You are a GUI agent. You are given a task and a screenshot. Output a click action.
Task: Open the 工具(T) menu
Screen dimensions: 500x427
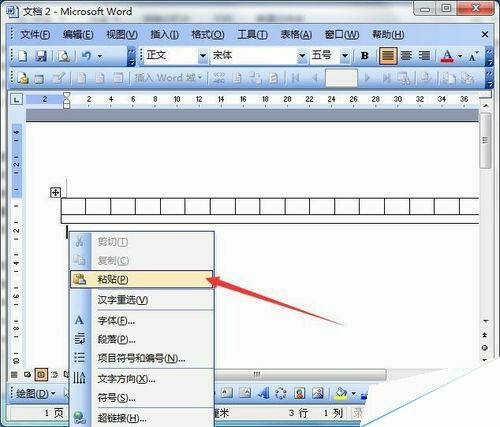tap(252, 34)
